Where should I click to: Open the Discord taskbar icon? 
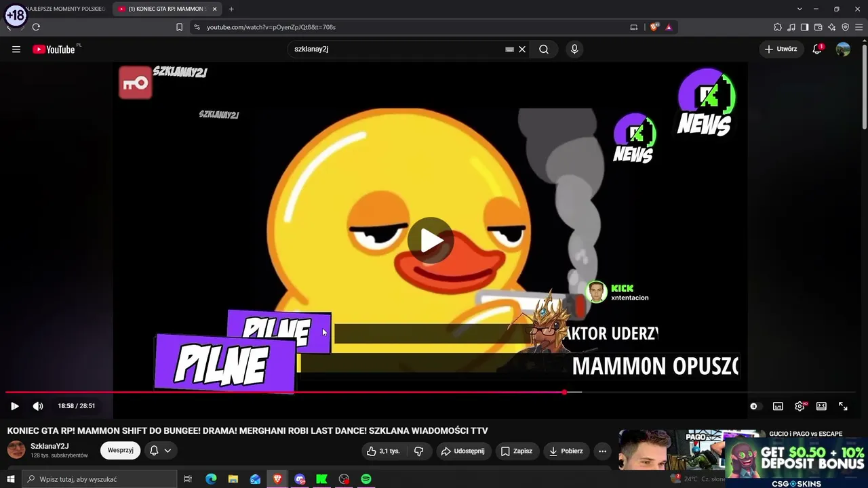pos(300,479)
